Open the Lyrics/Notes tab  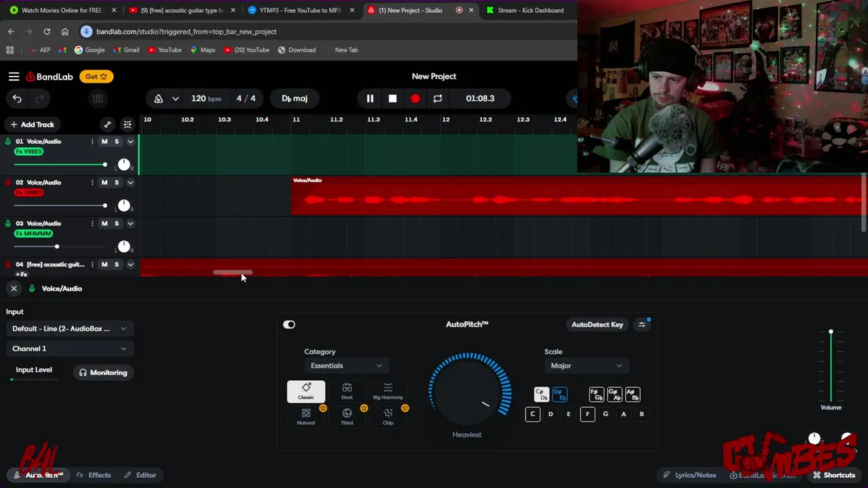(690, 475)
